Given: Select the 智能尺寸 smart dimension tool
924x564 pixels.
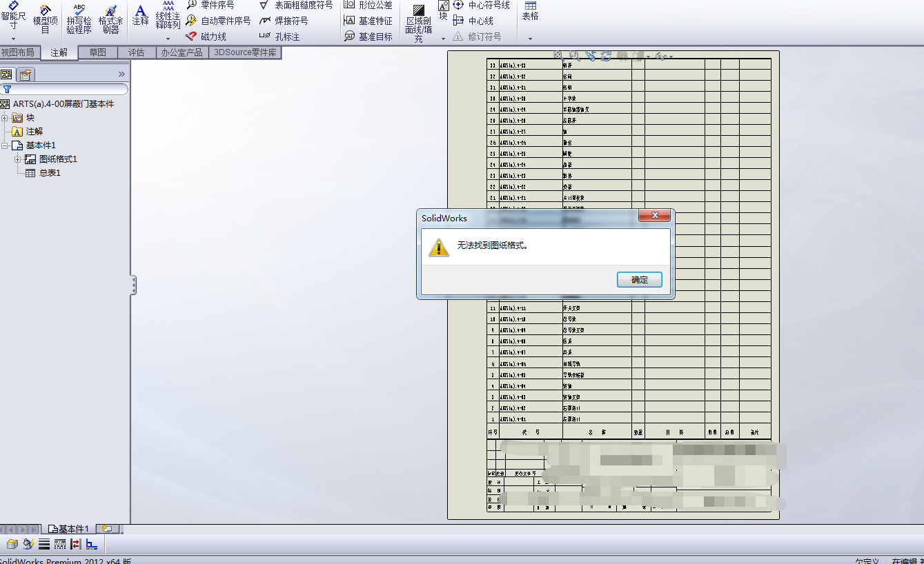Looking at the screenshot, I should click(x=13, y=17).
